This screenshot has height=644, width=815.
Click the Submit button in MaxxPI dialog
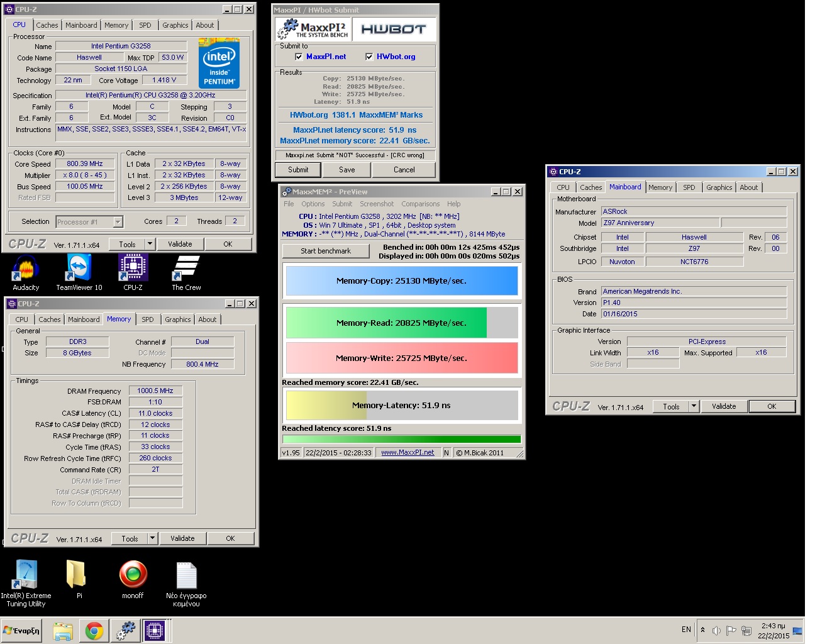(298, 170)
